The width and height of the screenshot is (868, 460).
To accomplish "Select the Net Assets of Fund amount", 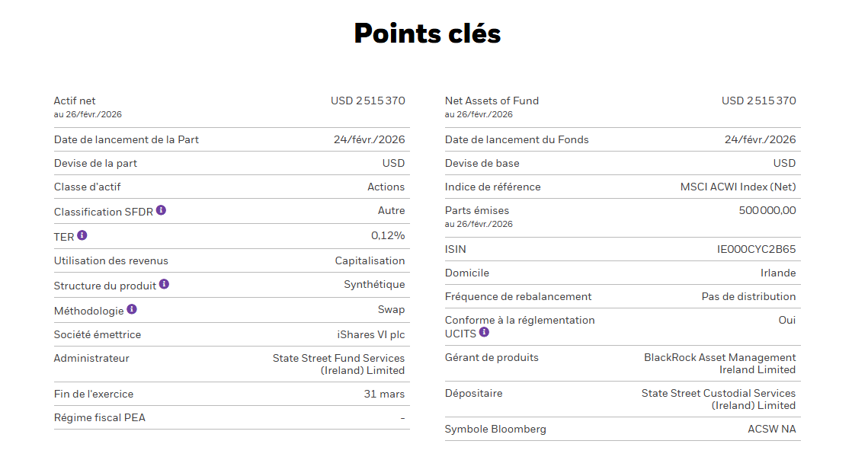I will click(758, 101).
